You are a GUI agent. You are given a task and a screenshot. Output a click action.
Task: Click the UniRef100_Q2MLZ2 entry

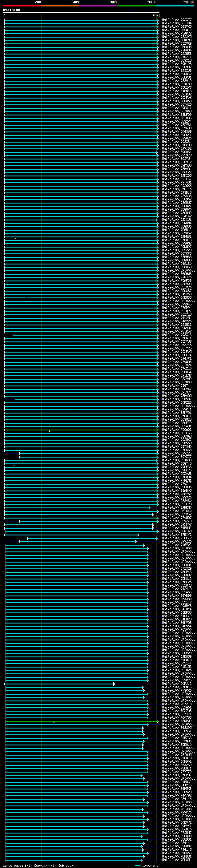click(177, 538)
